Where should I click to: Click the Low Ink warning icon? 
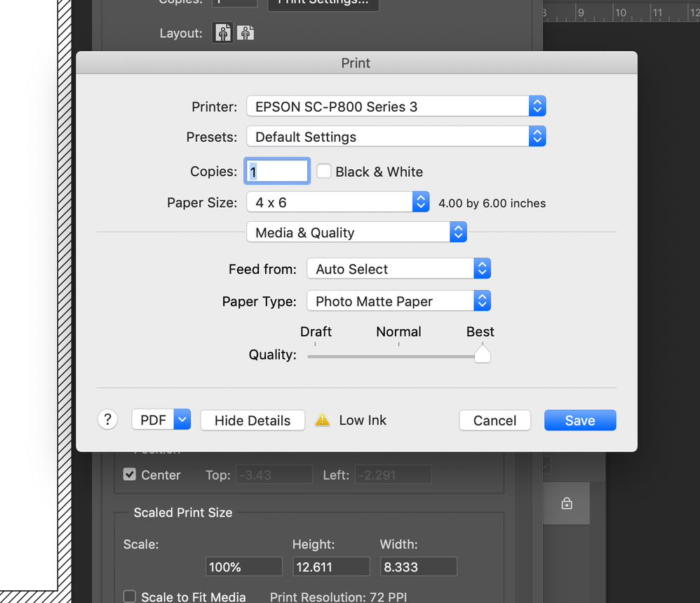point(323,420)
